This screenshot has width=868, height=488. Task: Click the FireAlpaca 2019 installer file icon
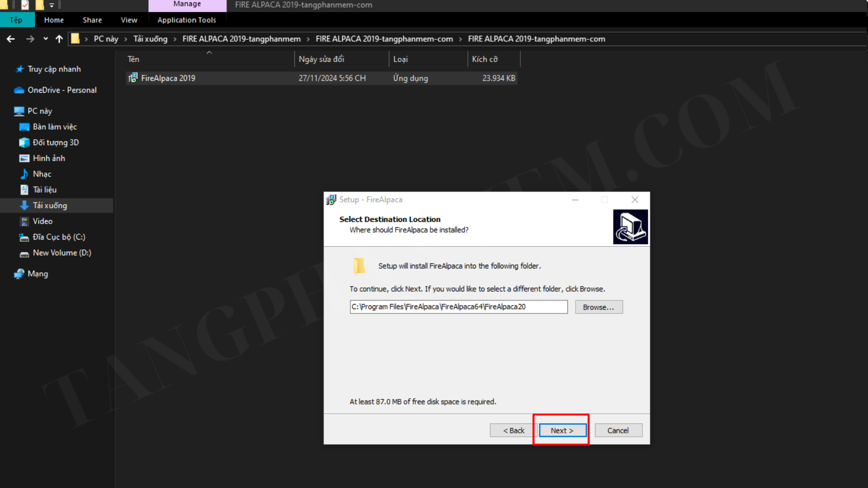[x=133, y=78]
